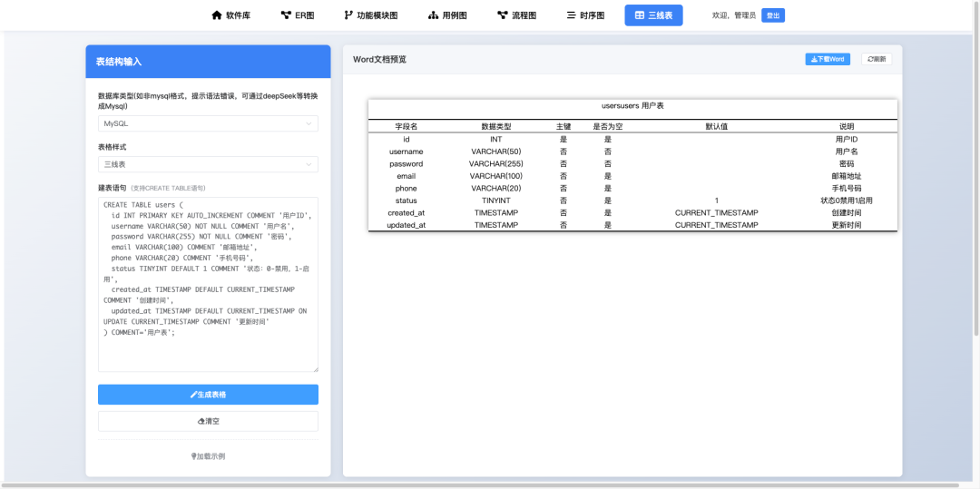Click the hierarchy icon beside 用例图
This screenshot has width=980, height=489.
coord(433,15)
